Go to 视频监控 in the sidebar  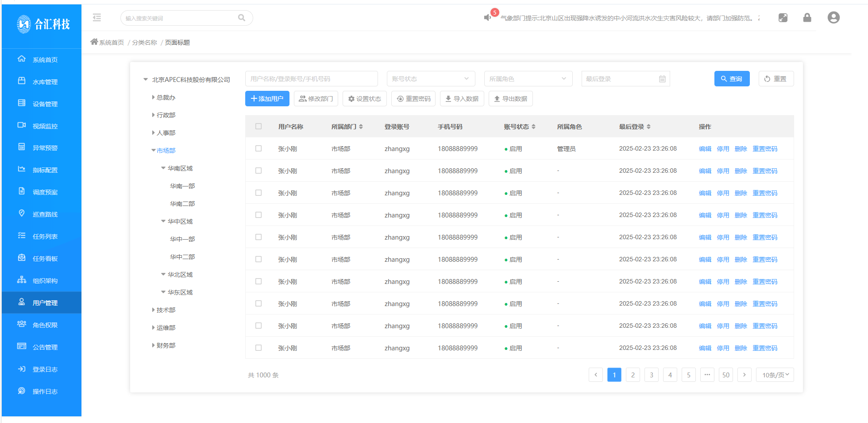(x=45, y=126)
